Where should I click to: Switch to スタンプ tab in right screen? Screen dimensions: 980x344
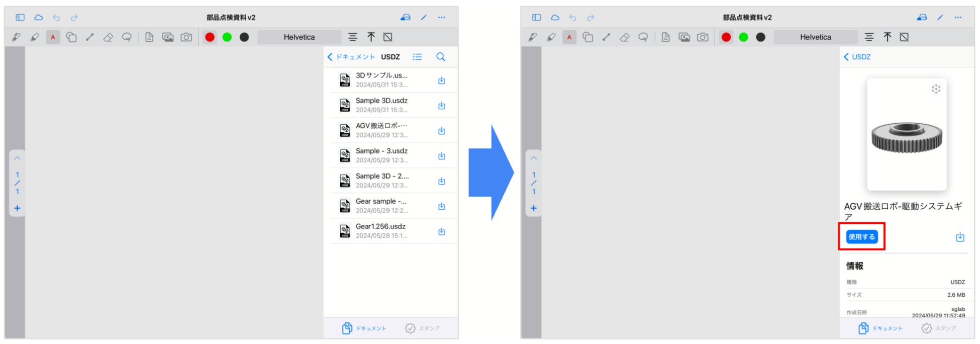(x=939, y=328)
